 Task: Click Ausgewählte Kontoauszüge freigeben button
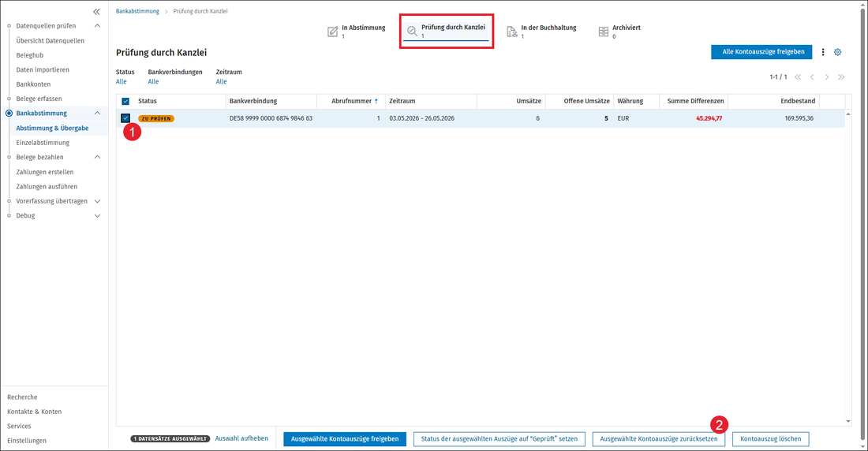pos(345,439)
